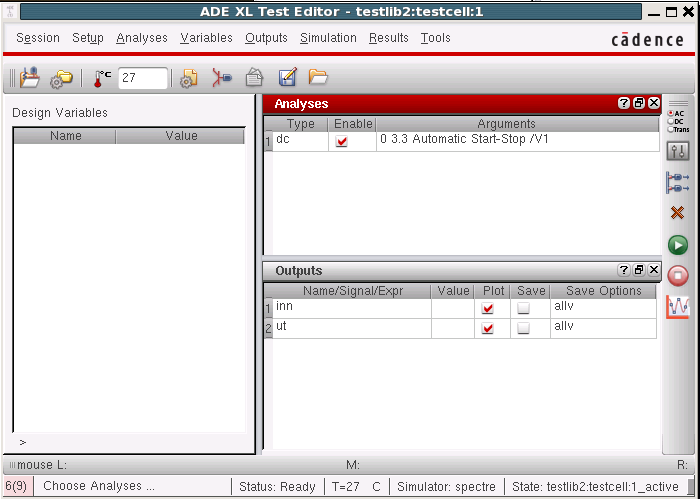The width and height of the screenshot is (700, 499).
Task: Click the model libraries gear document icon
Action: click(x=189, y=78)
